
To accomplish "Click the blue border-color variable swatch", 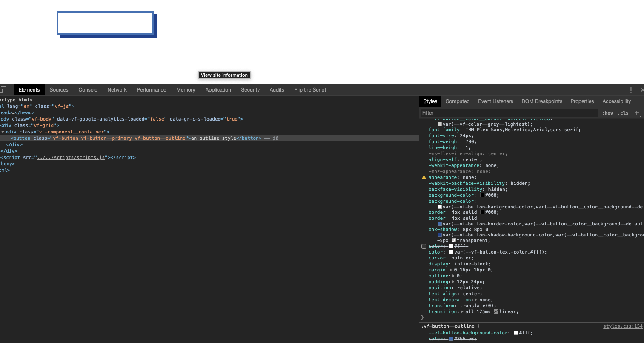I will [x=440, y=224].
